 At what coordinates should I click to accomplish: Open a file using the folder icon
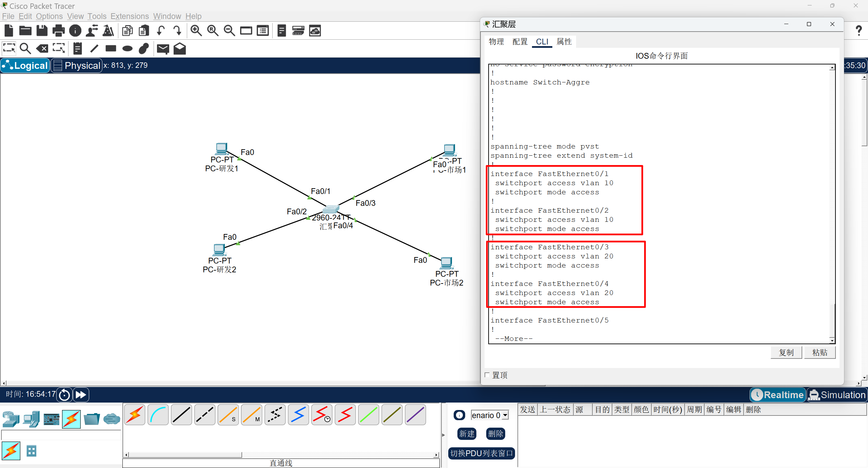coord(25,31)
